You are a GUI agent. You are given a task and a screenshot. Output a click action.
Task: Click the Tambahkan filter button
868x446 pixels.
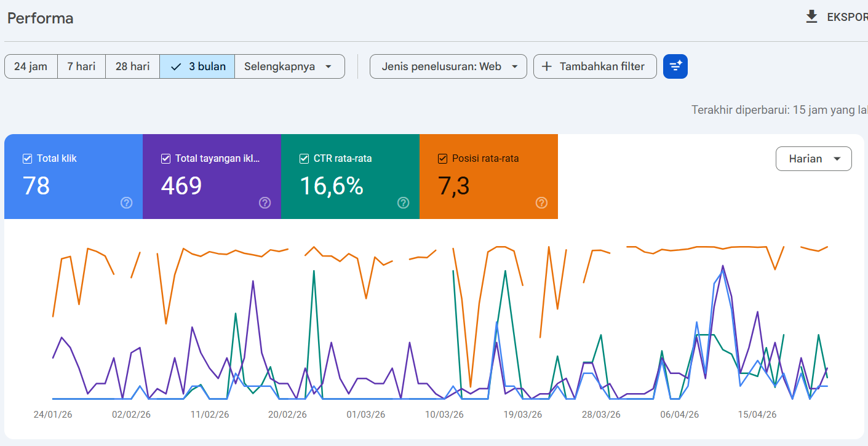[594, 66]
